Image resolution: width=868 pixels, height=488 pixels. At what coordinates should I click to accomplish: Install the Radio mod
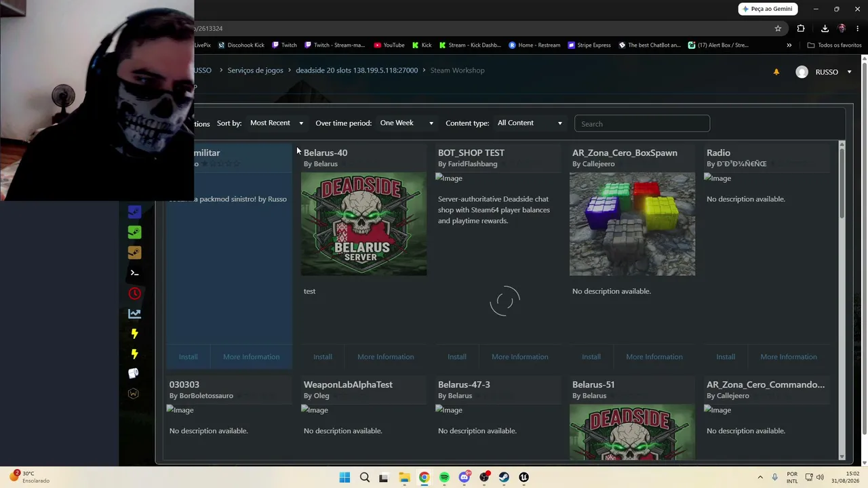pos(726,357)
